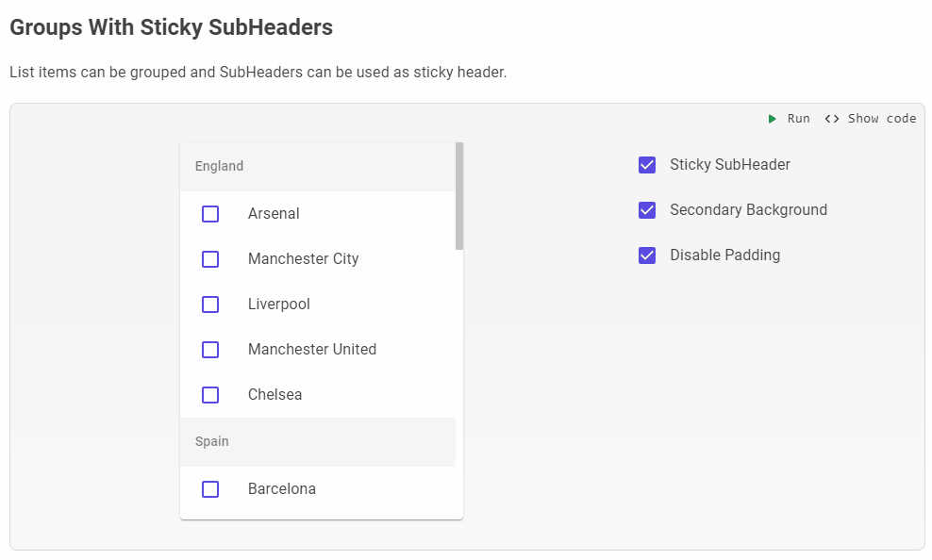Click the Spain sticky subheader
The image size is (932, 560).
pyautogui.click(x=211, y=441)
